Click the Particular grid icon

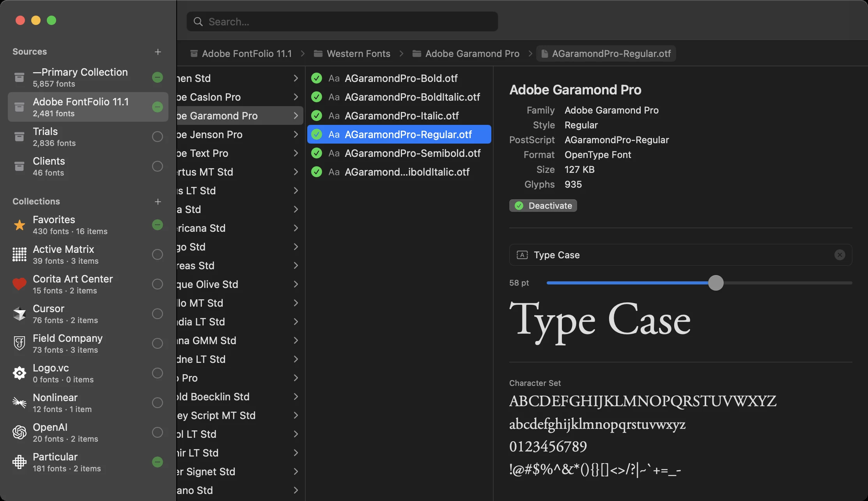pos(19,462)
